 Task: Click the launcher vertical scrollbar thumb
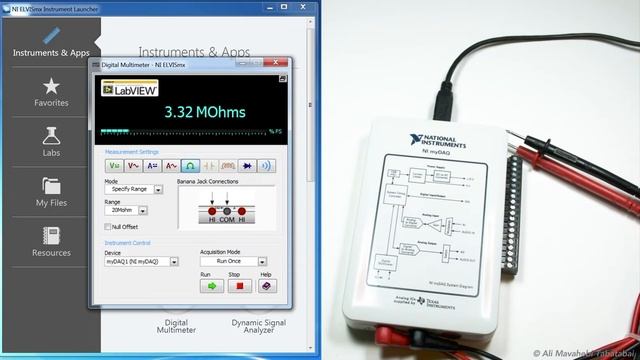[310, 105]
